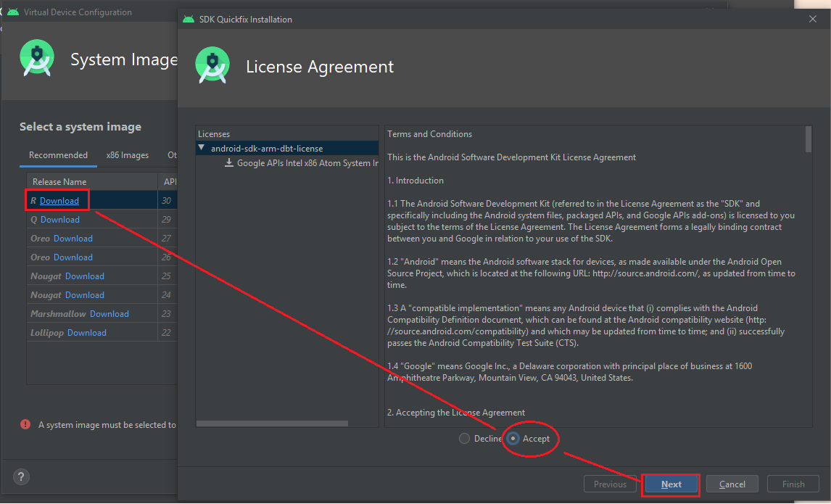Image resolution: width=831 pixels, height=504 pixels.
Task: Select Google APIs Intel x86 Atom System Image item
Action: pos(307,163)
